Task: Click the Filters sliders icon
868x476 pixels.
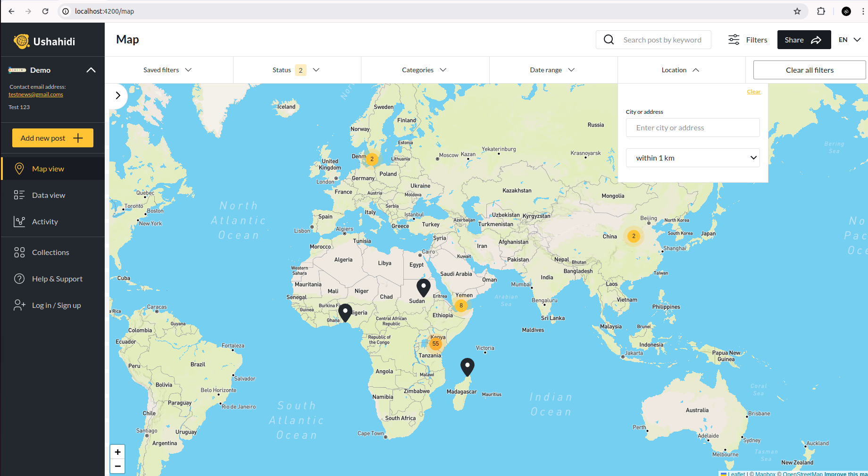Action: point(734,40)
